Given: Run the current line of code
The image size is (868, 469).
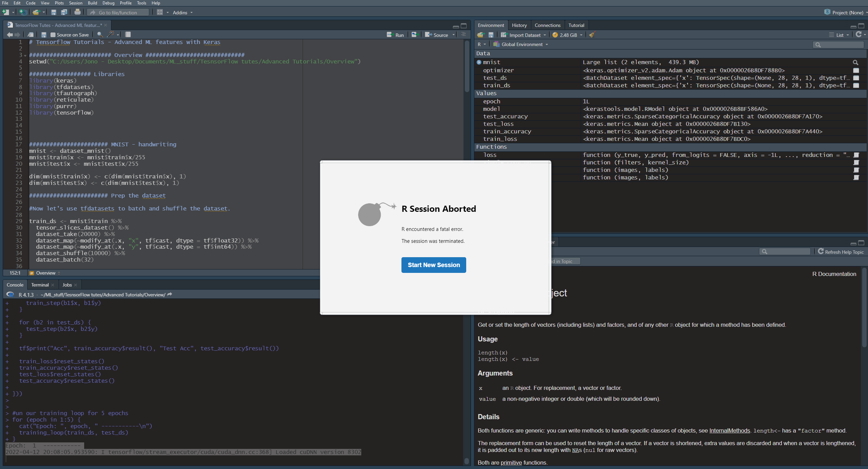Looking at the screenshot, I should point(395,34).
